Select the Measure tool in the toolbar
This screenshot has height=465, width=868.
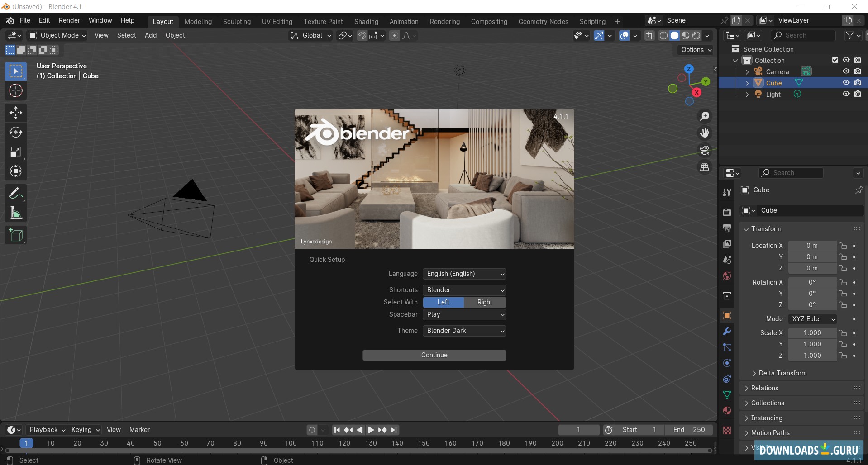pos(16,214)
